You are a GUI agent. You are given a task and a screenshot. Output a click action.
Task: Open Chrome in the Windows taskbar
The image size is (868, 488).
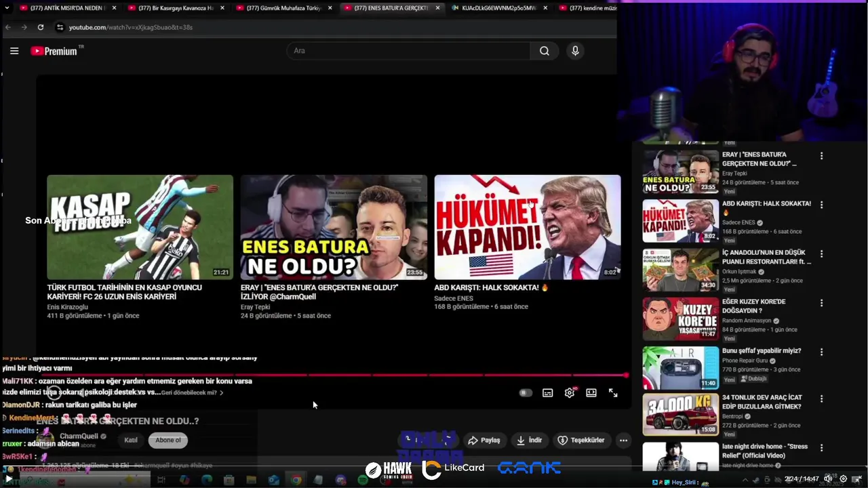[296, 480]
